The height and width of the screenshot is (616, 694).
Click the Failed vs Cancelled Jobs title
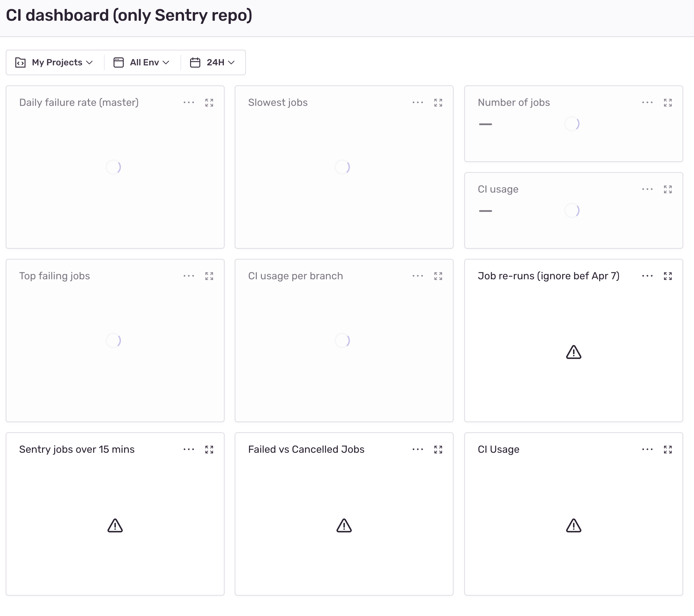pos(306,449)
